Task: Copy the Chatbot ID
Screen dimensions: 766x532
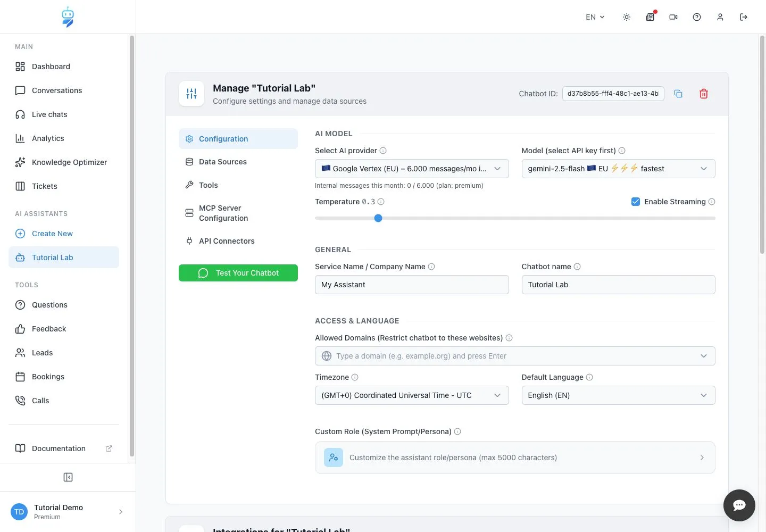Action: click(x=678, y=94)
